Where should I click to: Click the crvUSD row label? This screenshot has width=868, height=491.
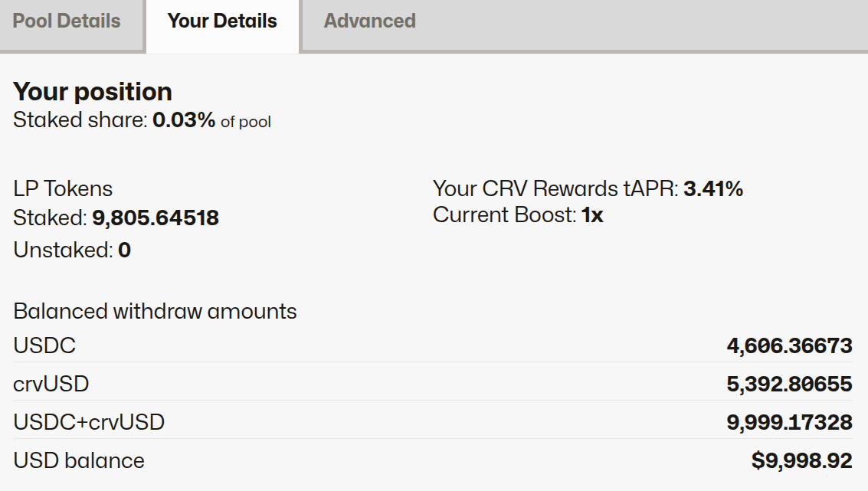[51, 383]
